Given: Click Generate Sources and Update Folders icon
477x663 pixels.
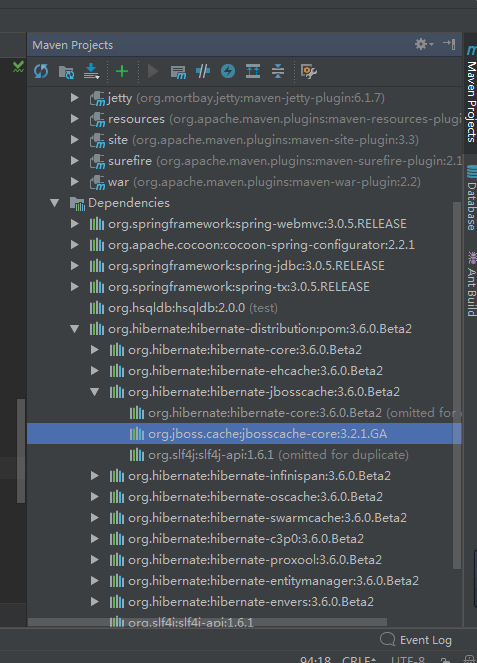Looking at the screenshot, I should 66,71.
